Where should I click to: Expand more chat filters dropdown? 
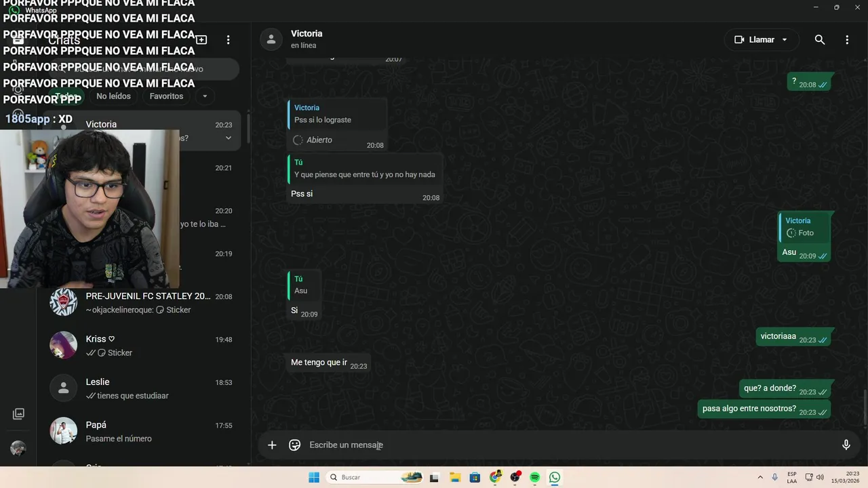point(205,96)
